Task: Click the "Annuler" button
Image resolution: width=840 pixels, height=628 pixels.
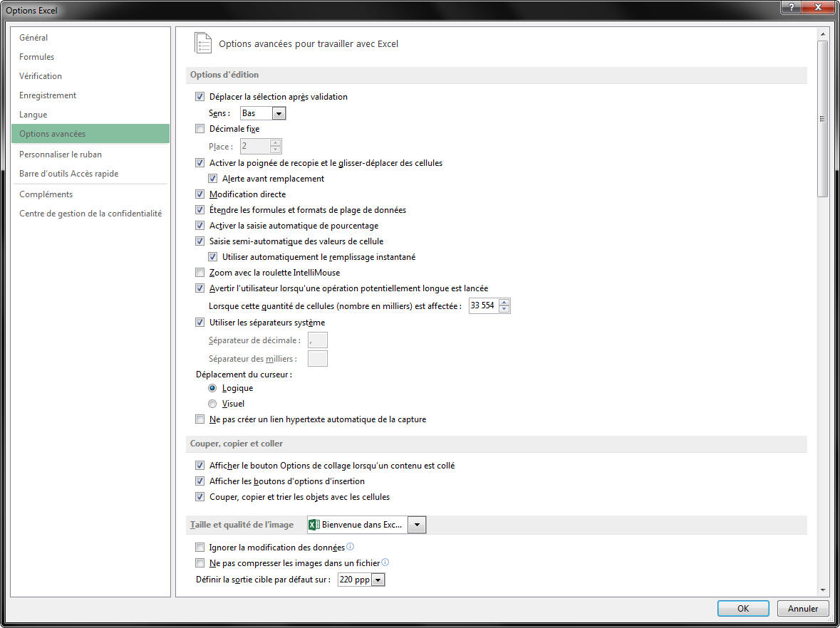Action: click(x=803, y=608)
